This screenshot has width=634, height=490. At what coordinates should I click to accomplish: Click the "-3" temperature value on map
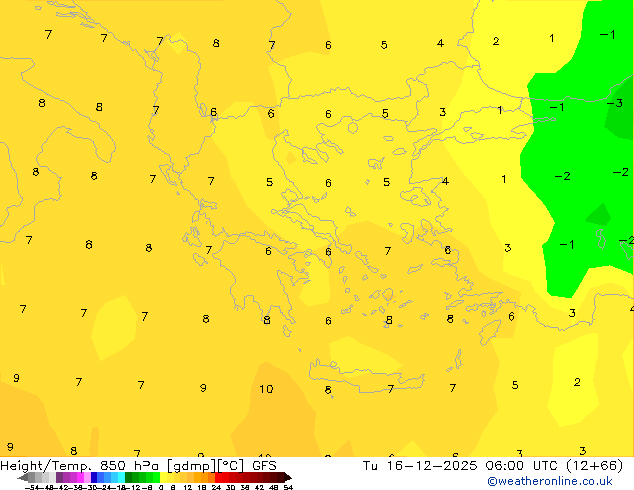click(x=615, y=103)
